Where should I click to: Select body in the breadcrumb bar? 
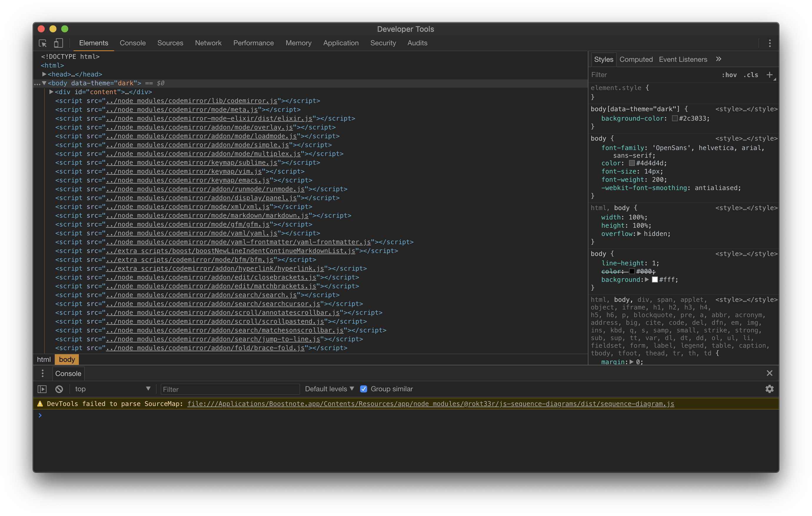coord(66,359)
